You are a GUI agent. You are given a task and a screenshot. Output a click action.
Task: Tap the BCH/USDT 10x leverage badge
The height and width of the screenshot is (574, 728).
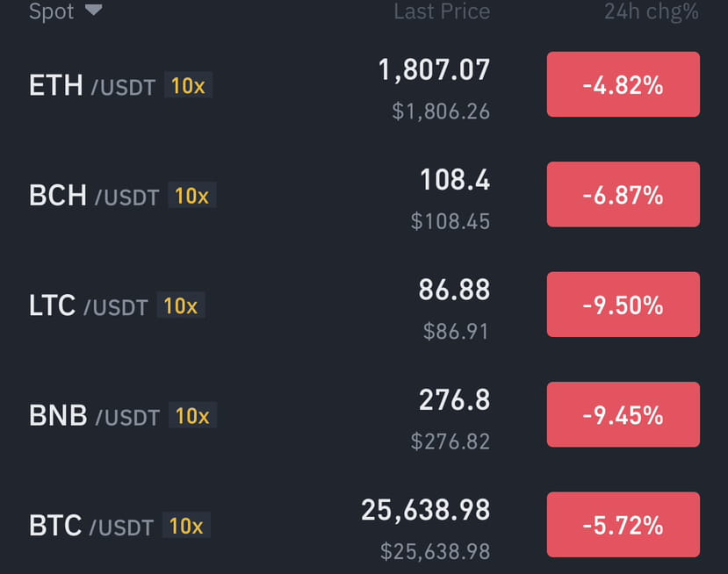(x=192, y=196)
